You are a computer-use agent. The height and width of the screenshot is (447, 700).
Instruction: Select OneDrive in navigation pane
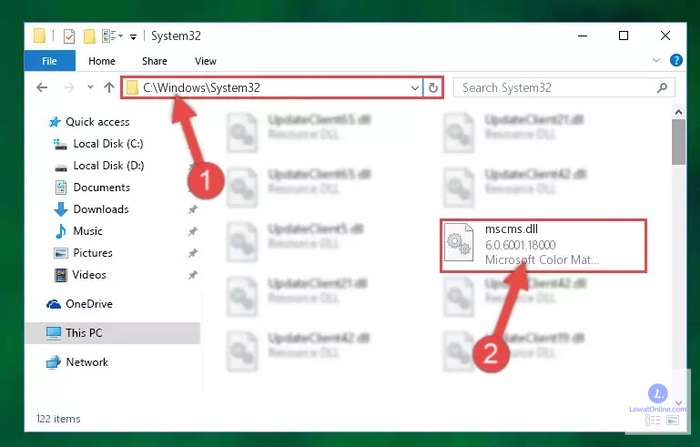(89, 304)
